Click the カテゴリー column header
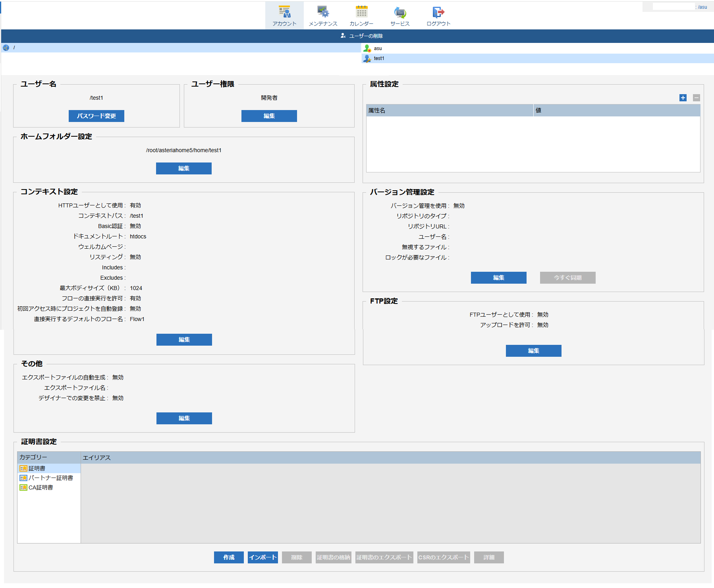This screenshot has width=714, height=588. click(49, 458)
